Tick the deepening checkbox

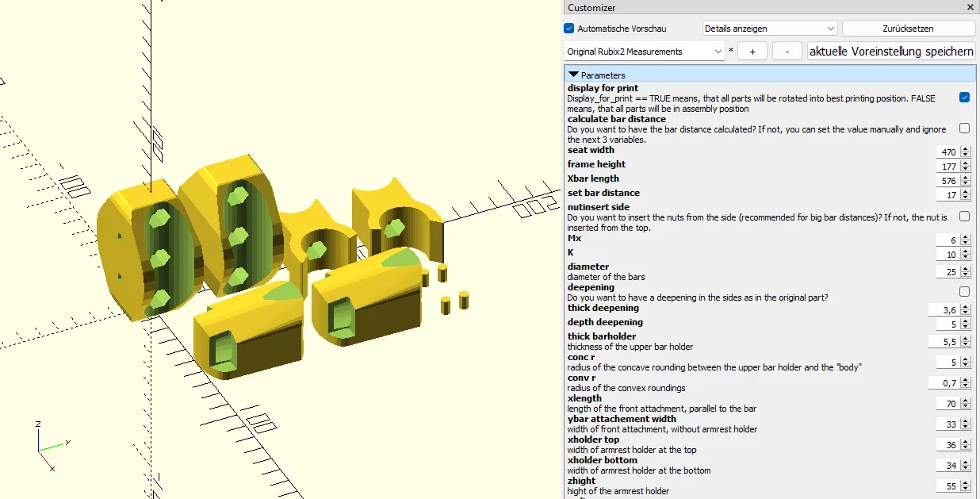964,291
